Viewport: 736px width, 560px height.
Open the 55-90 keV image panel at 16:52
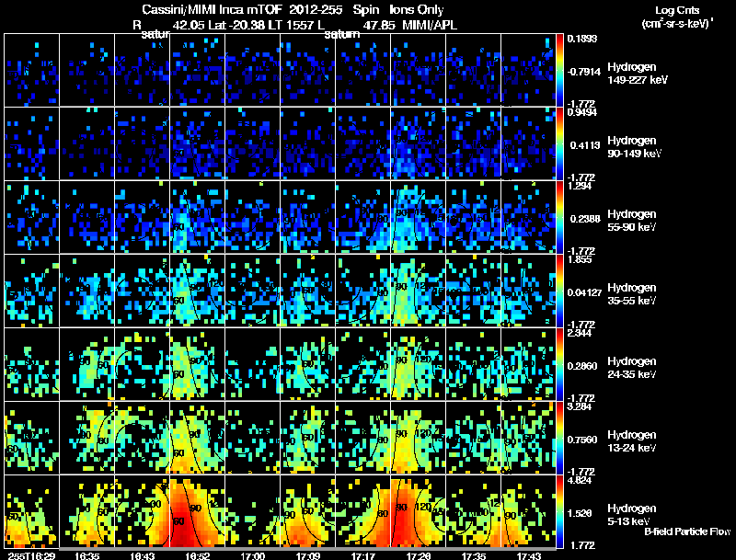click(198, 217)
